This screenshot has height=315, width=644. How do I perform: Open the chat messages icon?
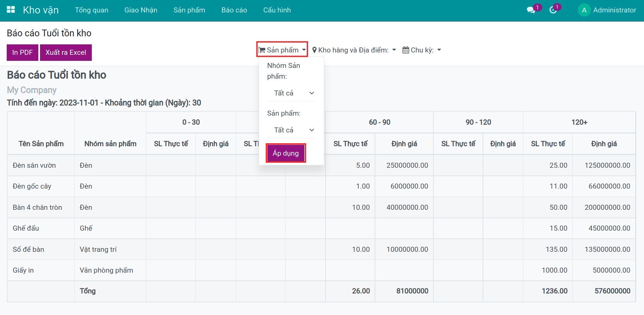click(x=531, y=10)
